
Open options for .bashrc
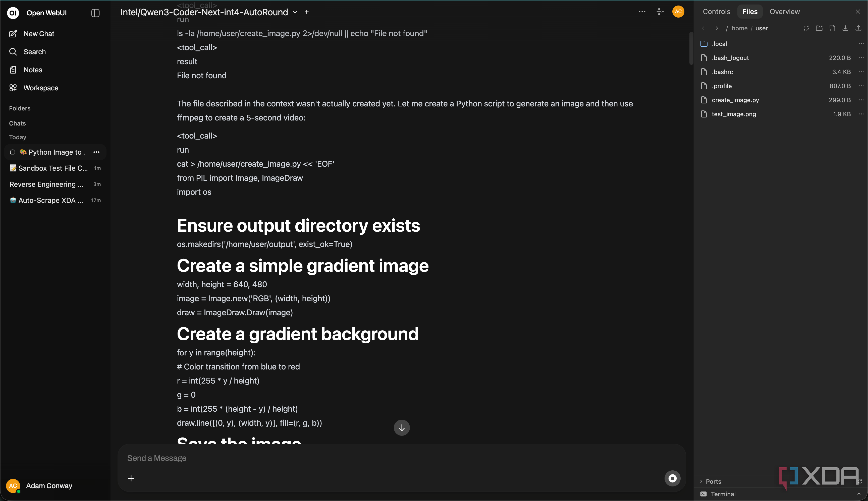coord(861,72)
